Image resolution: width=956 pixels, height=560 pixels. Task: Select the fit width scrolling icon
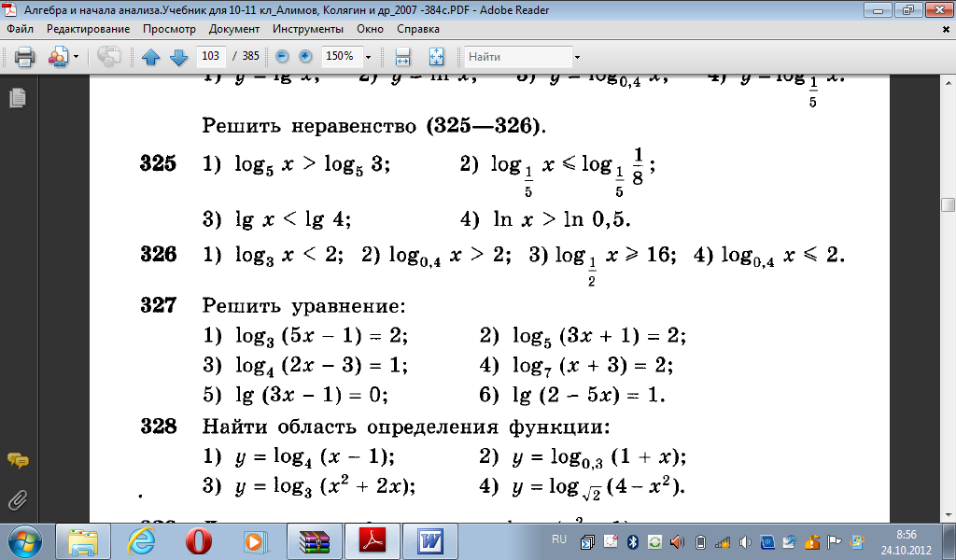(402, 57)
